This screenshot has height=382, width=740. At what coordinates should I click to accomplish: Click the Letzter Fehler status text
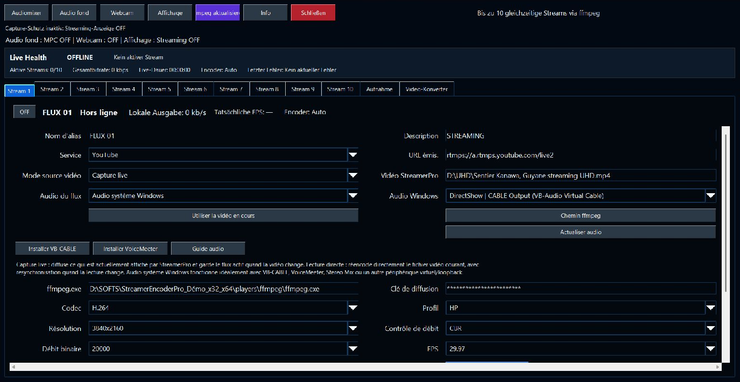(292, 70)
